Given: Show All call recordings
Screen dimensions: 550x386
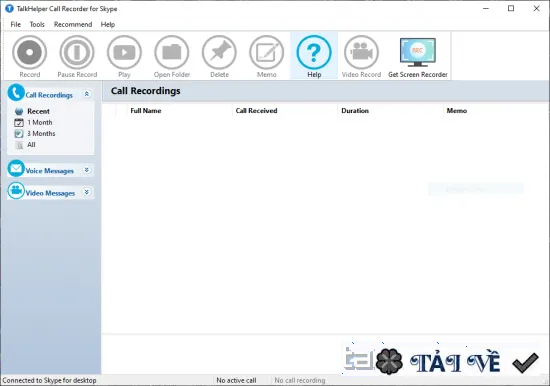Looking at the screenshot, I should [x=31, y=145].
